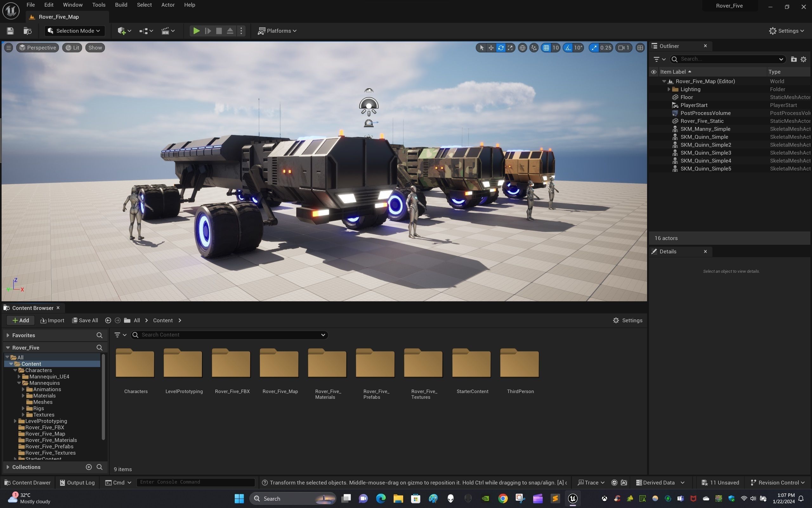This screenshot has width=812, height=508.
Task: Expand the Lighting folder in Outliner
Action: pos(669,89)
